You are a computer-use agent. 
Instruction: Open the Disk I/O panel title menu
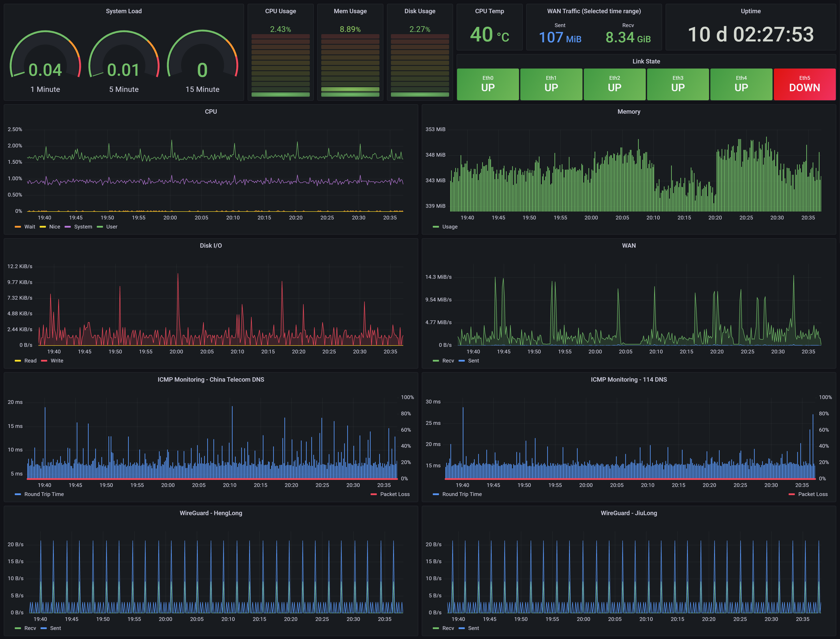211,245
